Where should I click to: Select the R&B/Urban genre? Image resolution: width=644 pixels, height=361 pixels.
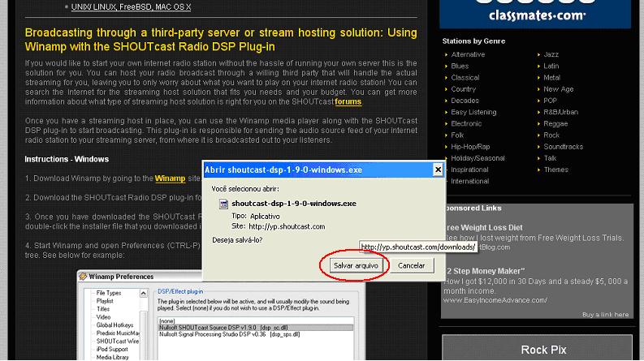pos(560,112)
